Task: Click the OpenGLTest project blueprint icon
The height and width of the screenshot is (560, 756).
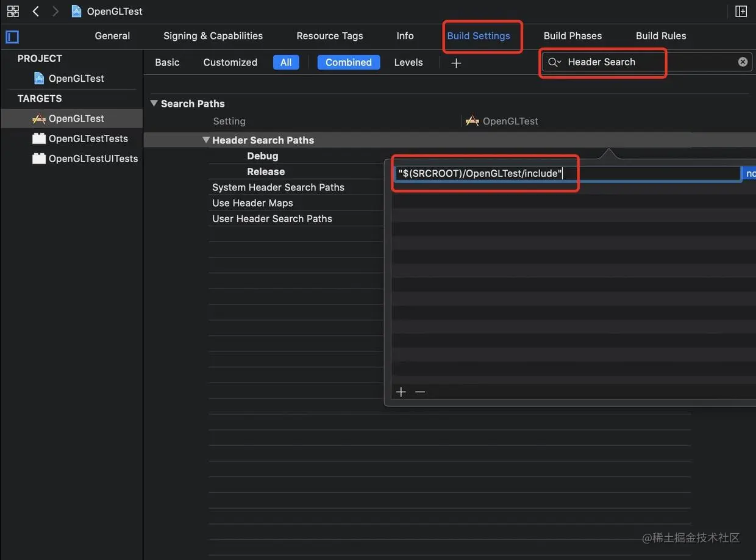Action: tap(39, 78)
